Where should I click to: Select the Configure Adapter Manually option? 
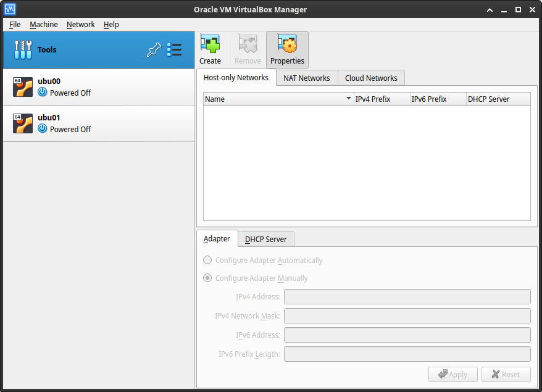click(207, 278)
